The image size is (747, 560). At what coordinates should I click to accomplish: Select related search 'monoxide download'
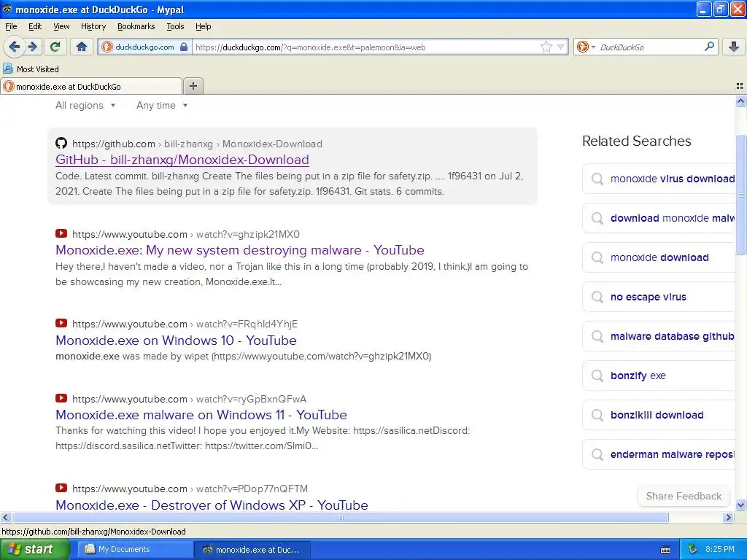(659, 257)
